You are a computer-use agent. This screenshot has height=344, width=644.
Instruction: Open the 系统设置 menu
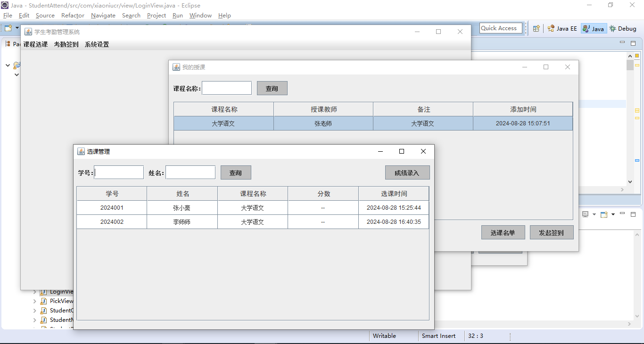click(x=97, y=44)
